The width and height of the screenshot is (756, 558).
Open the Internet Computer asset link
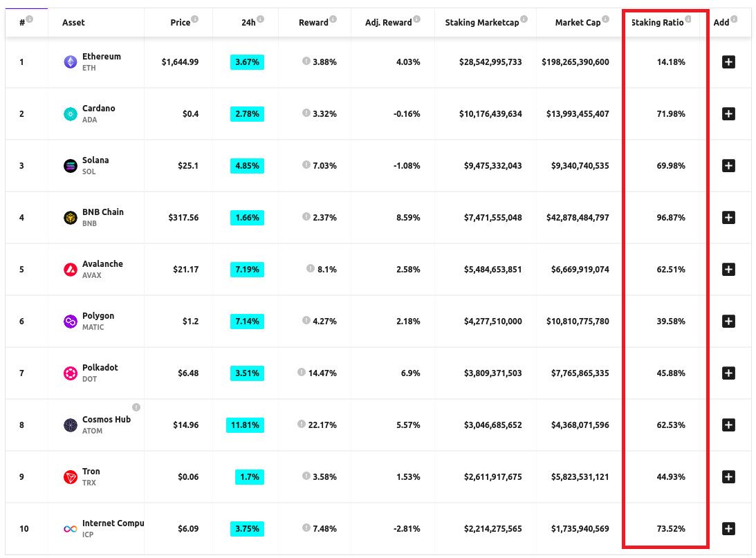tap(113, 523)
